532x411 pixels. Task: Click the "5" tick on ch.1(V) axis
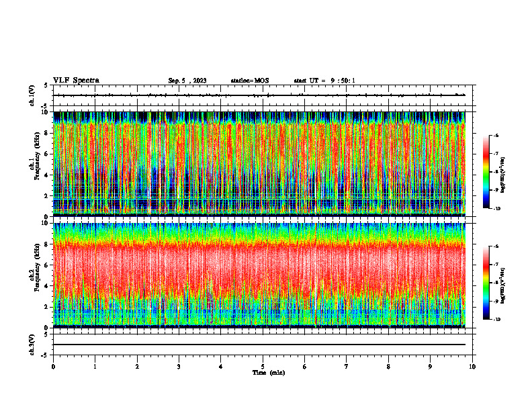(x=46, y=85)
